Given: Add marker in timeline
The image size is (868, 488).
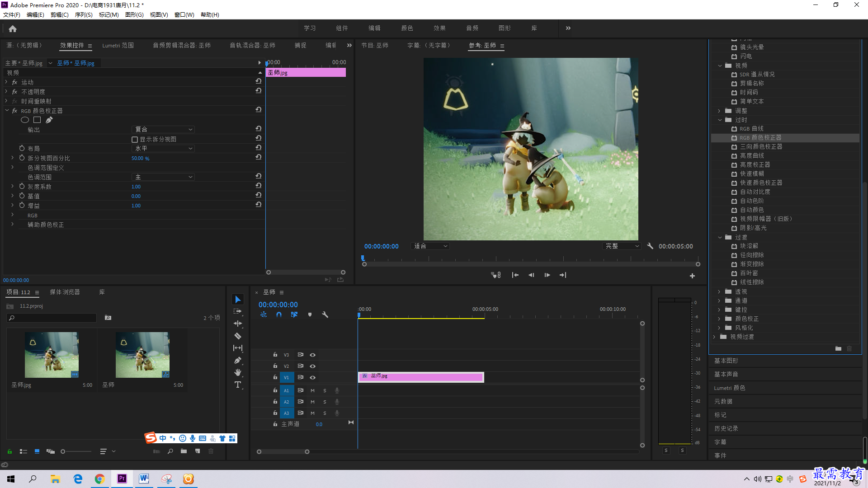Looking at the screenshot, I should 310,315.
